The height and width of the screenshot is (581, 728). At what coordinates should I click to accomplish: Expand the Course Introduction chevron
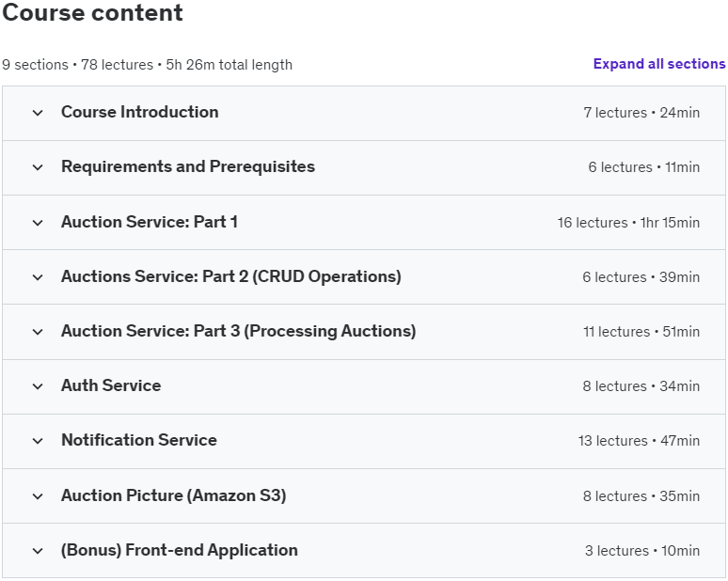click(x=38, y=113)
